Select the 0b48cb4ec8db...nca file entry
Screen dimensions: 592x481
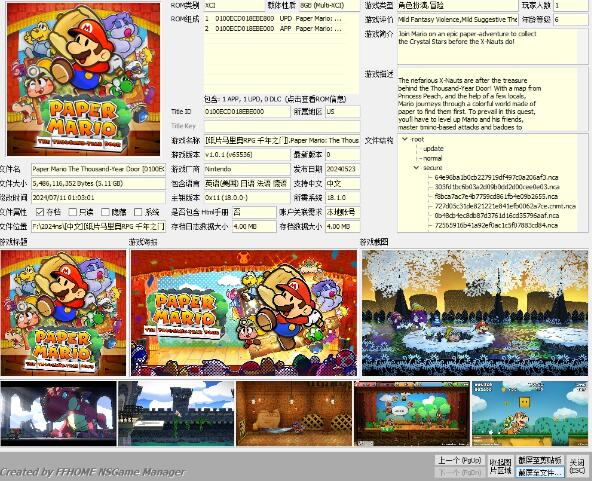pos(496,216)
